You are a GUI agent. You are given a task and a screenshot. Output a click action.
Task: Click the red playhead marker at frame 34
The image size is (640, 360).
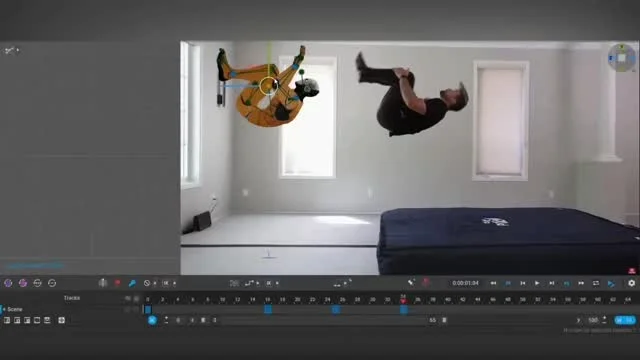403,301
